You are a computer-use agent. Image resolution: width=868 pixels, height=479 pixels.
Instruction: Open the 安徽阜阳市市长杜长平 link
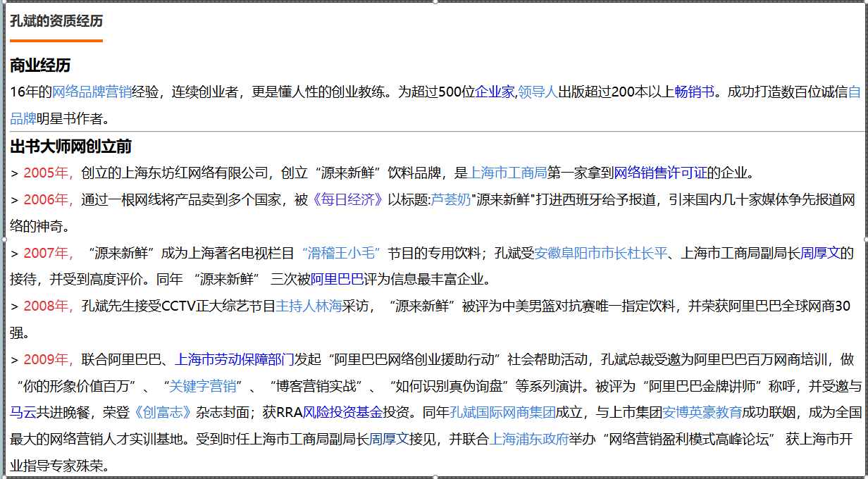point(600,253)
